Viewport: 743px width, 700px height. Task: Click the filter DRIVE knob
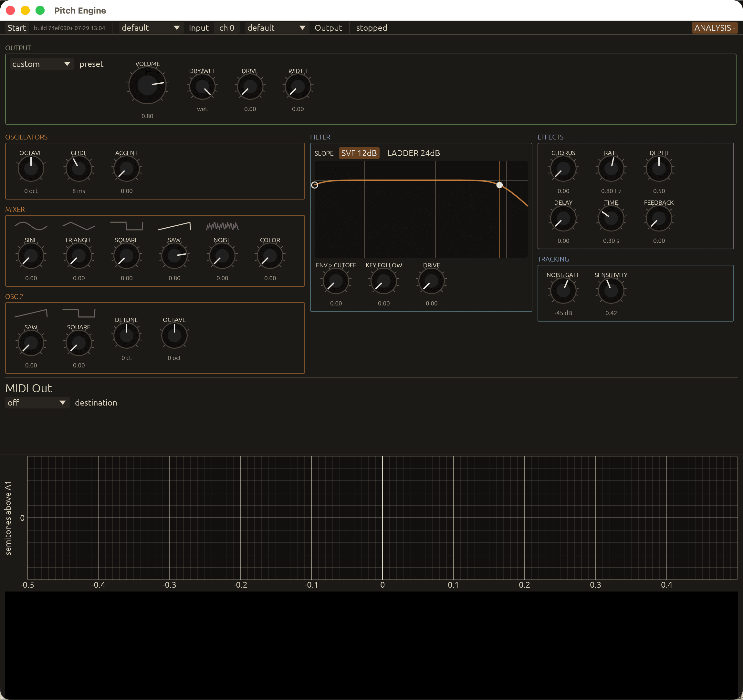coord(432,281)
